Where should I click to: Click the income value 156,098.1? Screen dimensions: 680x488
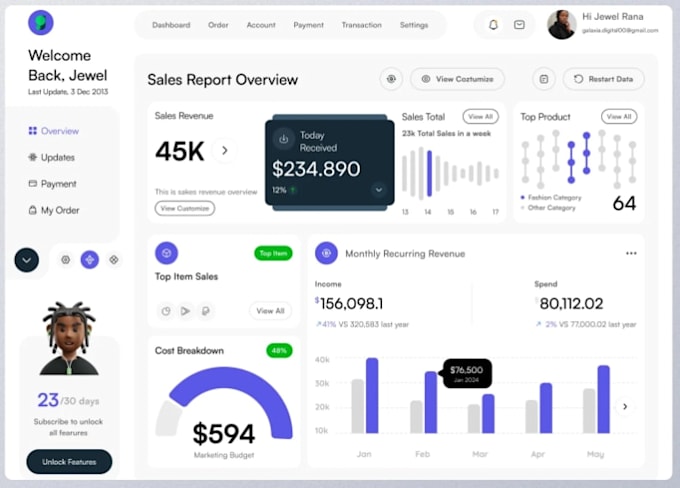point(351,304)
